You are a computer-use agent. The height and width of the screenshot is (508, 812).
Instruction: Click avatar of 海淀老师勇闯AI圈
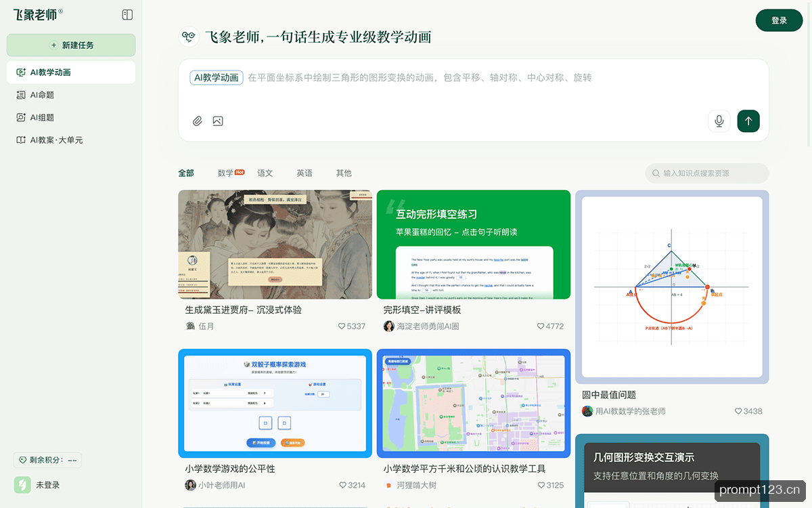pos(389,326)
